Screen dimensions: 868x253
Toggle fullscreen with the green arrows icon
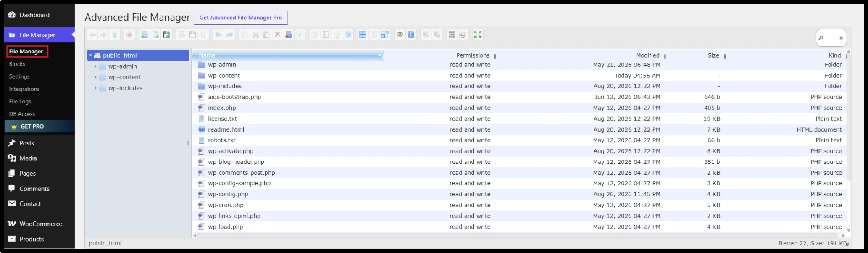(x=478, y=34)
